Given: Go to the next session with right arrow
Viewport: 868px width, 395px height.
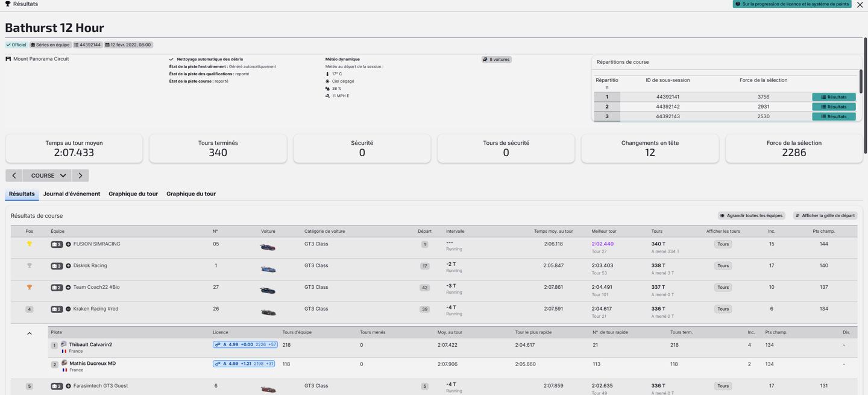Looking at the screenshot, I should [80, 175].
